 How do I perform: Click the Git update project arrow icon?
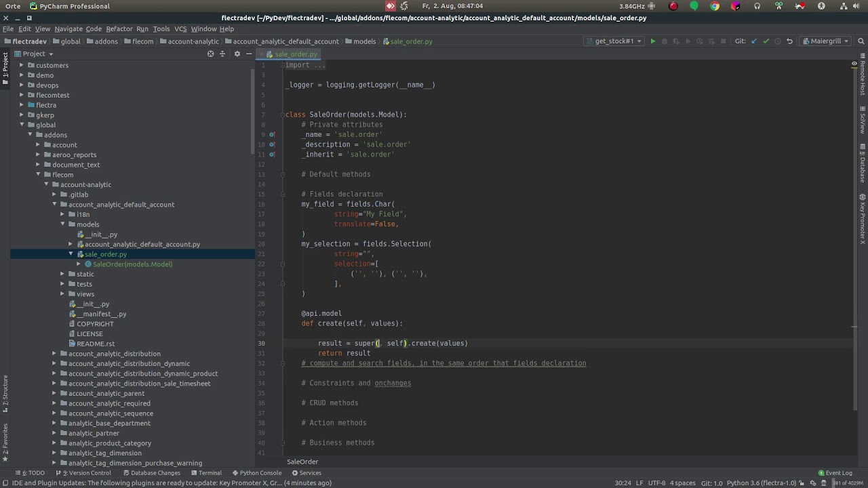pos(753,41)
